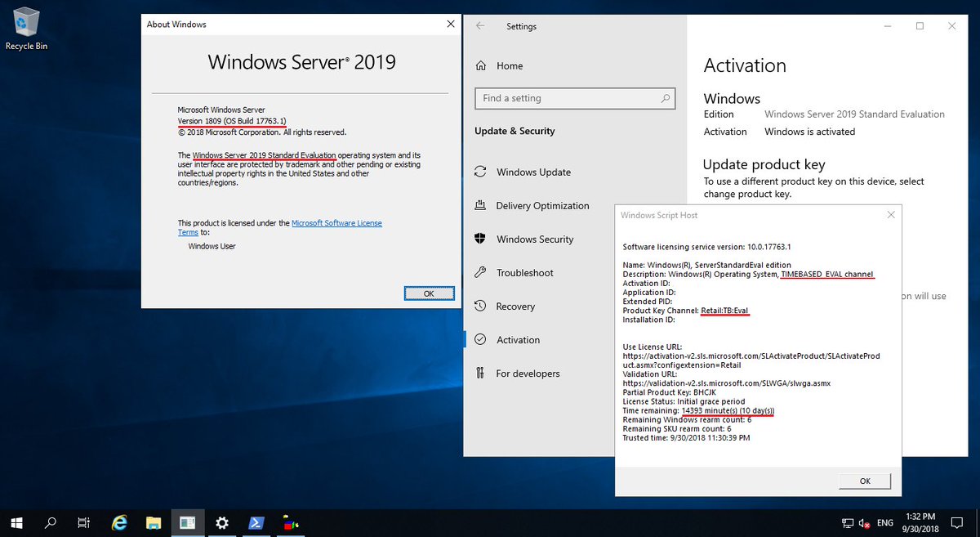Click the Delivery Optimization icon
The height and width of the screenshot is (537, 980).
coord(480,206)
